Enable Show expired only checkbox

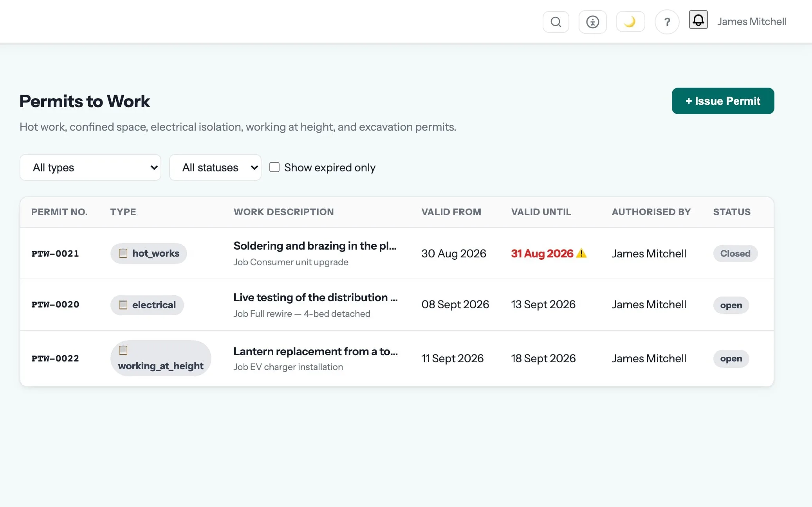coord(274,167)
